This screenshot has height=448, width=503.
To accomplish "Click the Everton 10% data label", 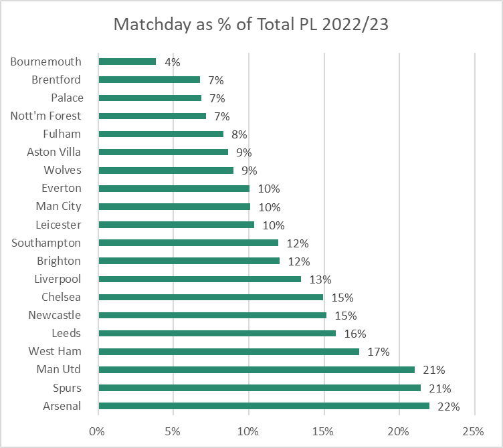I will (269, 189).
